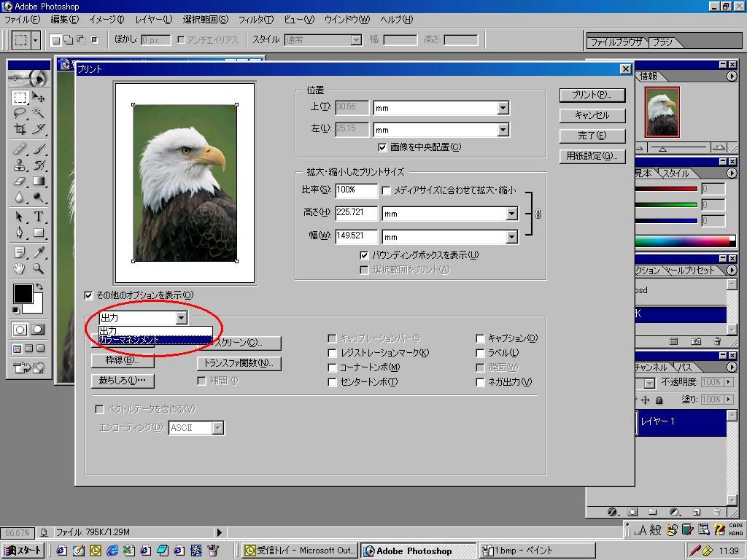Select the Hand tool
The width and height of the screenshot is (747, 560).
(x=20, y=268)
